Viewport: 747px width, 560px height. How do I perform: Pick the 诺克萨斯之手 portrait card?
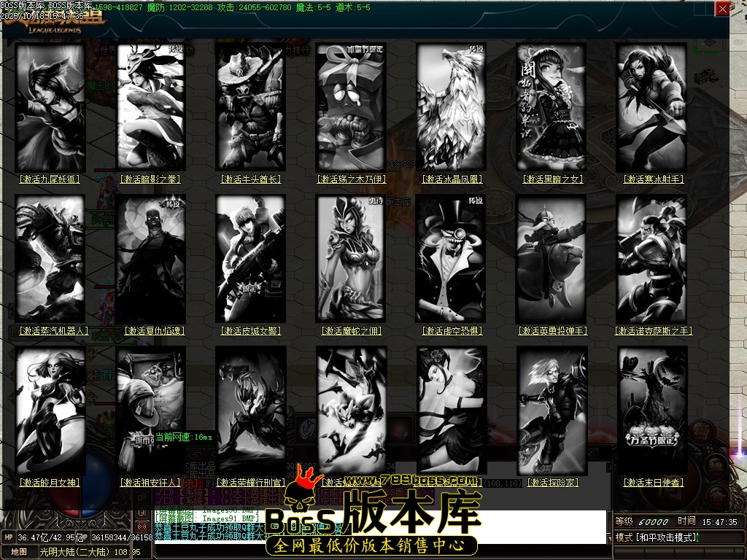pyautogui.click(x=652, y=258)
